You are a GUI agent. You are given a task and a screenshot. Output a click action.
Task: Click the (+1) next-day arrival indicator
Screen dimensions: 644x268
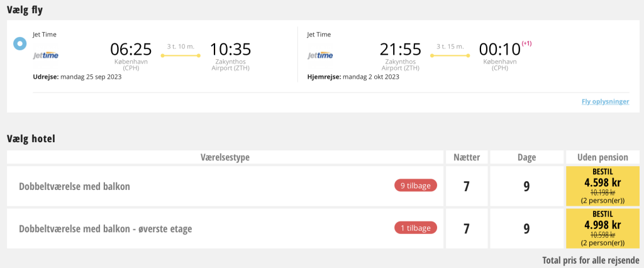pos(526,43)
